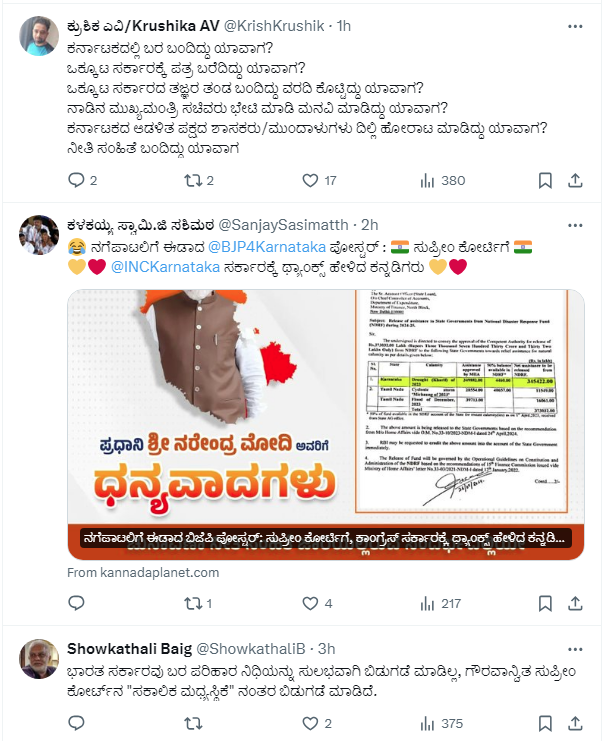604x741 pixels.
Task: Bookmark the SanjaySasimatth tweet
Action: 545,603
